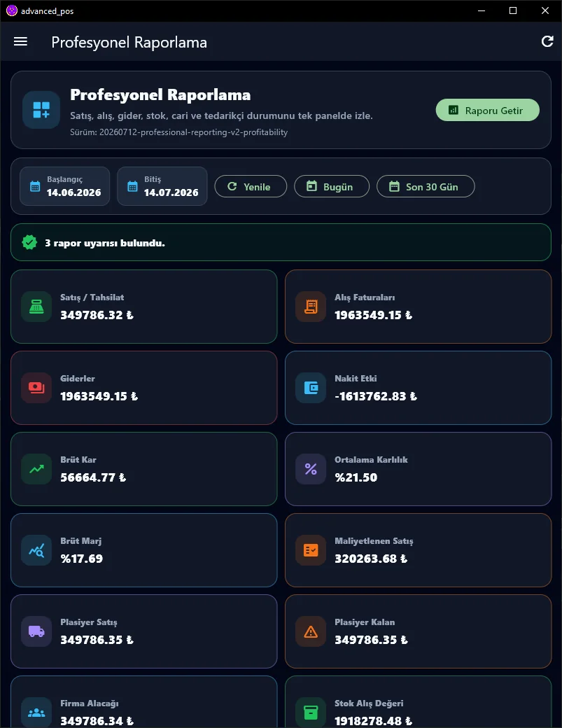Click the Yenile button
Screen dimensions: 562x728
pos(251,186)
